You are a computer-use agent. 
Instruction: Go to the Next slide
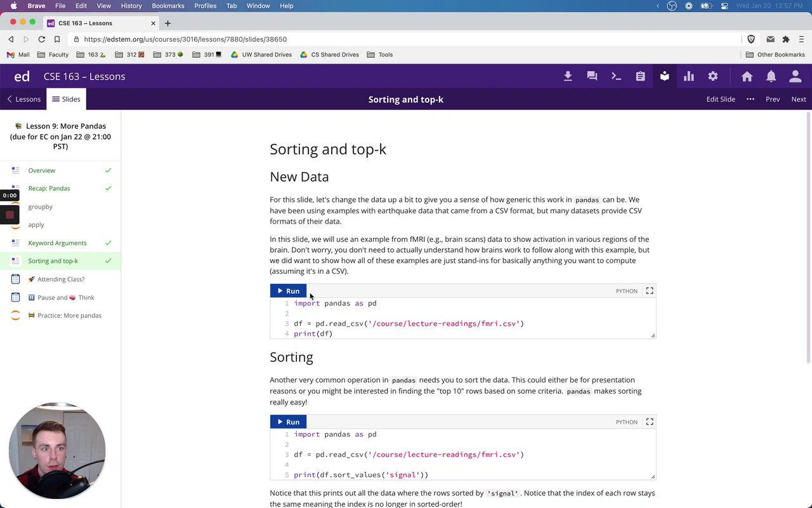coord(799,99)
